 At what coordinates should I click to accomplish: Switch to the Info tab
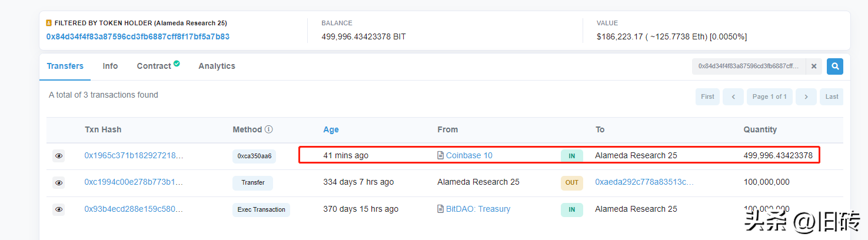(110, 66)
